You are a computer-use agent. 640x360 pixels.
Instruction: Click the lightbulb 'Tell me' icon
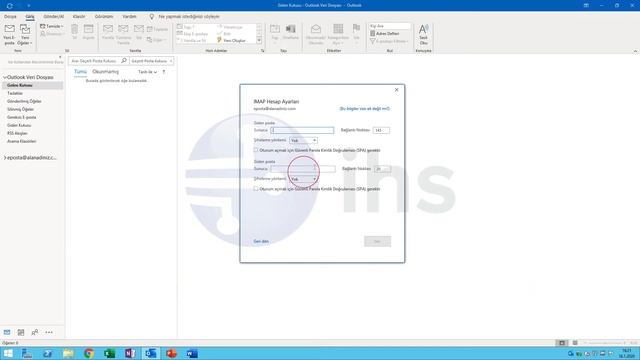(x=151, y=16)
